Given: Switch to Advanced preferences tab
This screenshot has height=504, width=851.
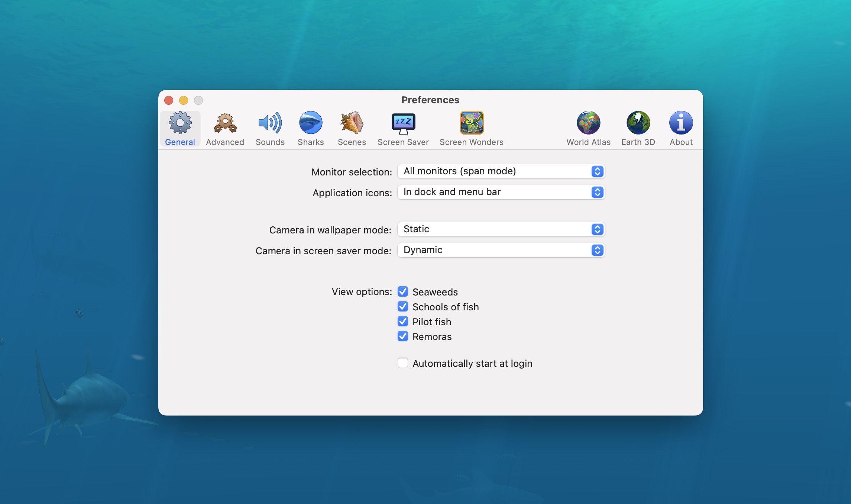Looking at the screenshot, I should click(x=225, y=128).
